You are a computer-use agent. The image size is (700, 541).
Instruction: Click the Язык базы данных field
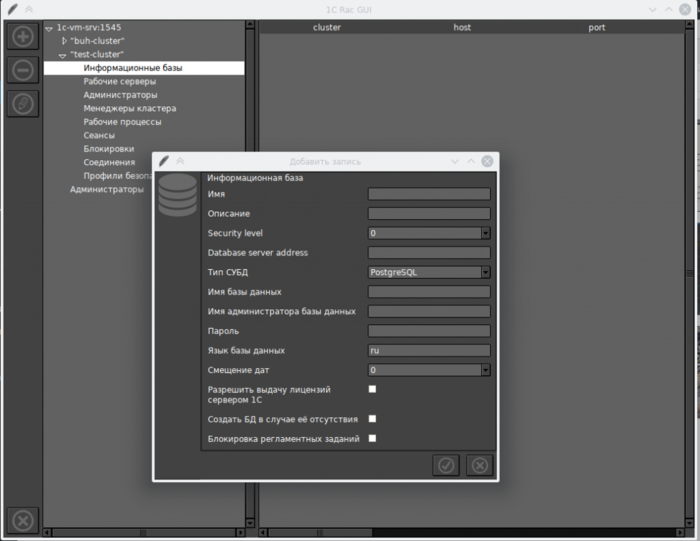(x=429, y=350)
